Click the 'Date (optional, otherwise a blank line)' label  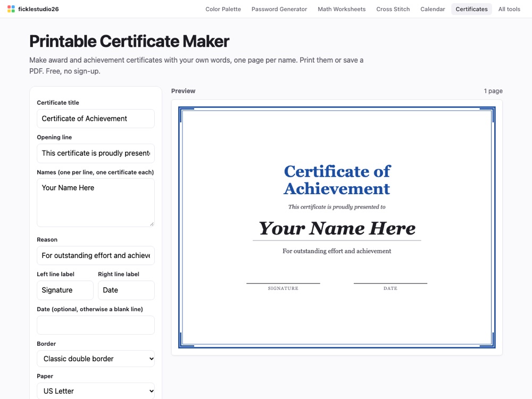(x=90, y=309)
